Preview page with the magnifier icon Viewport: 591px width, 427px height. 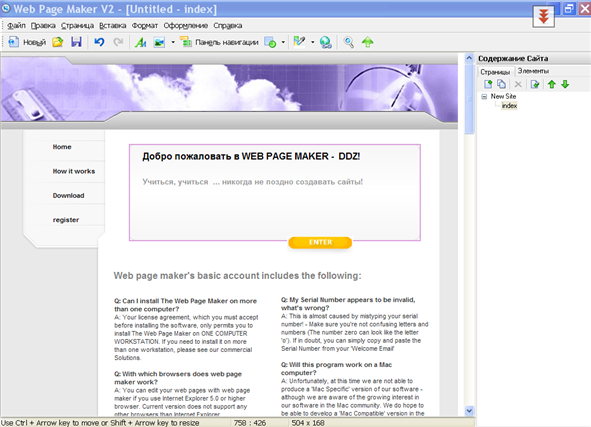[x=349, y=42]
